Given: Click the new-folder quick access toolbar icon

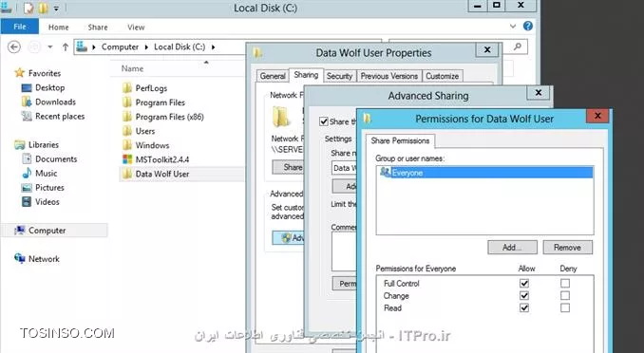Looking at the screenshot, I should click(43, 8).
